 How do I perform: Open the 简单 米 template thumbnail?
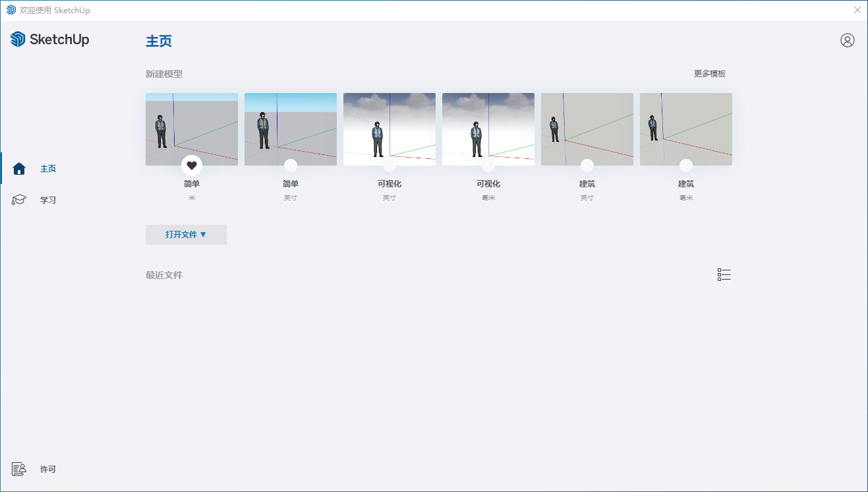click(192, 125)
